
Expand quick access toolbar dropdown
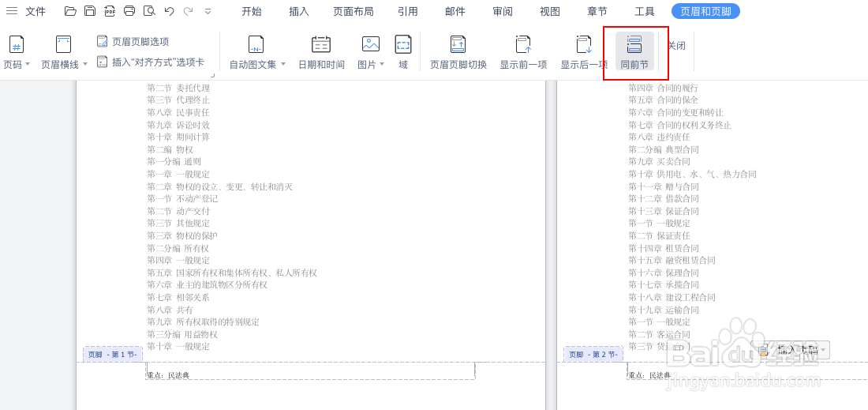coord(208,11)
